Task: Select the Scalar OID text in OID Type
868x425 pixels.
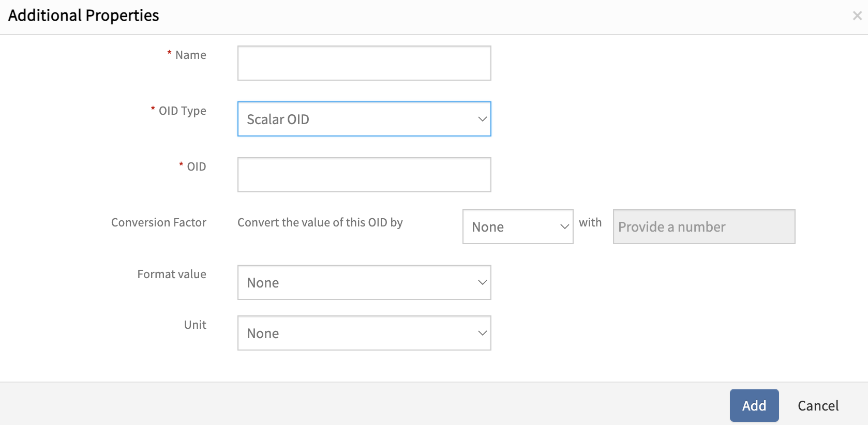Action: coord(278,119)
